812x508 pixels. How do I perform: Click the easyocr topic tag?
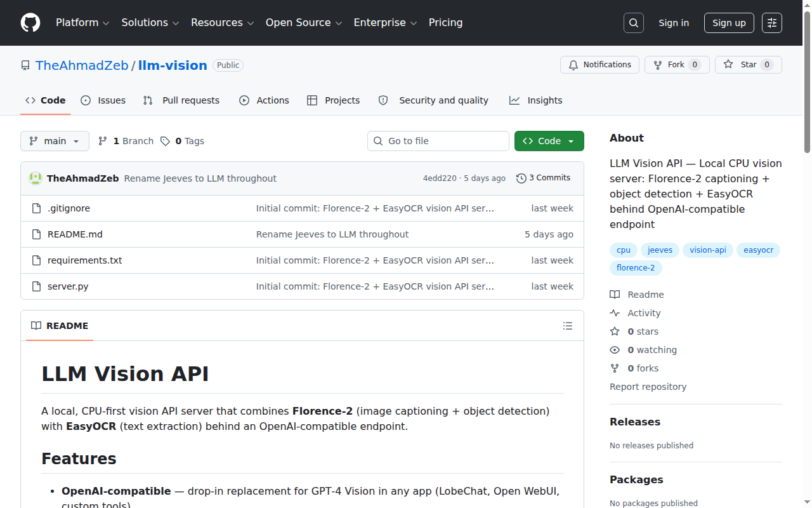tap(759, 250)
